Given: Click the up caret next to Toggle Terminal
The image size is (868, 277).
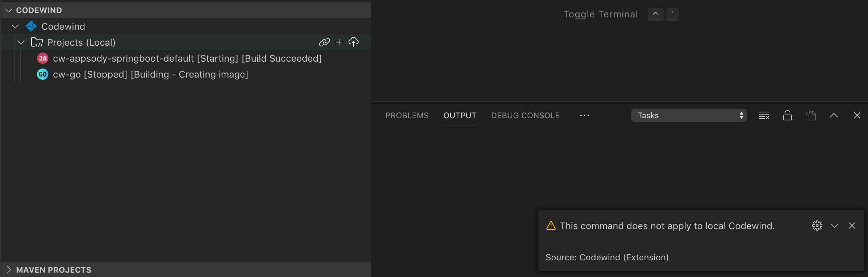Looking at the screenshot, I should coord(655,14).
